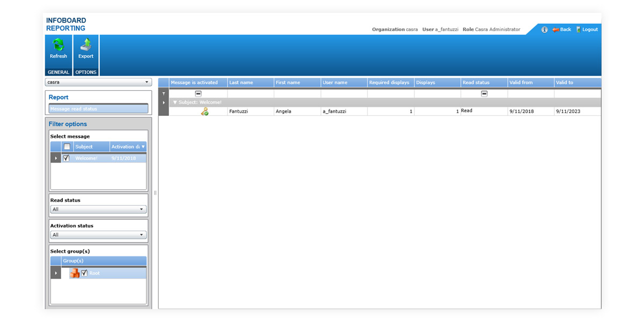Sort by the Valid from column header

(x=530, y=83)
